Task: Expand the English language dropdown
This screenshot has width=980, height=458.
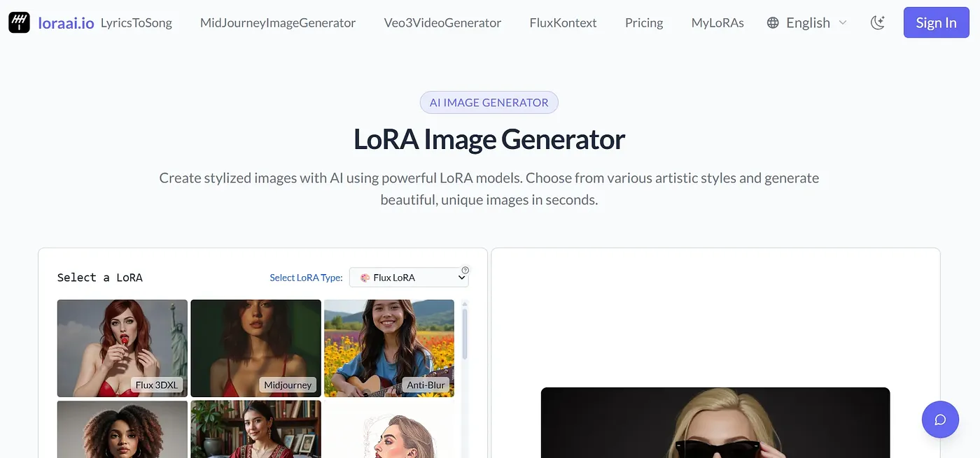Action: coord(807,23)
